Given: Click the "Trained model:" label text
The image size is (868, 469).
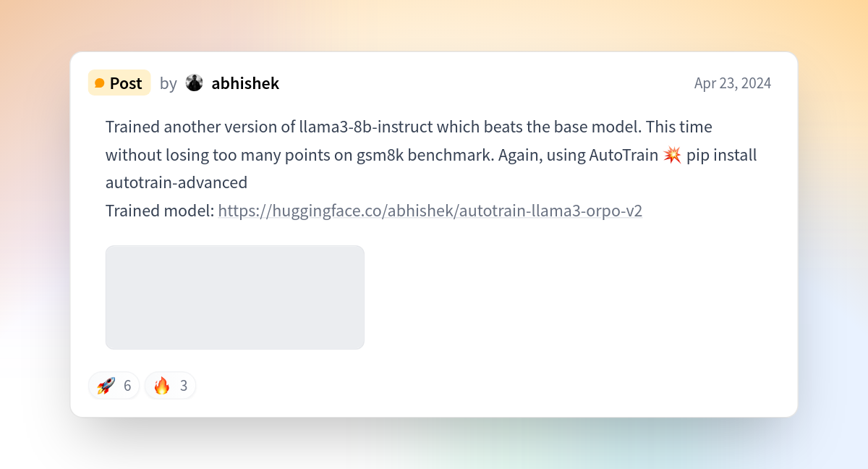Looking at the screenshot, I should tap(160, 211).
